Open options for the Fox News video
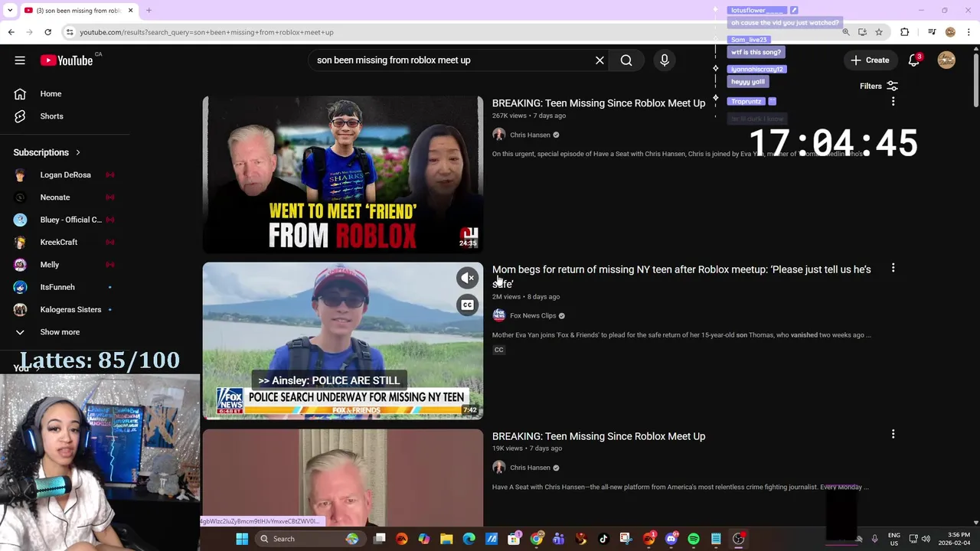This screenshot has height=551, width=980. [x=893, y=268]
